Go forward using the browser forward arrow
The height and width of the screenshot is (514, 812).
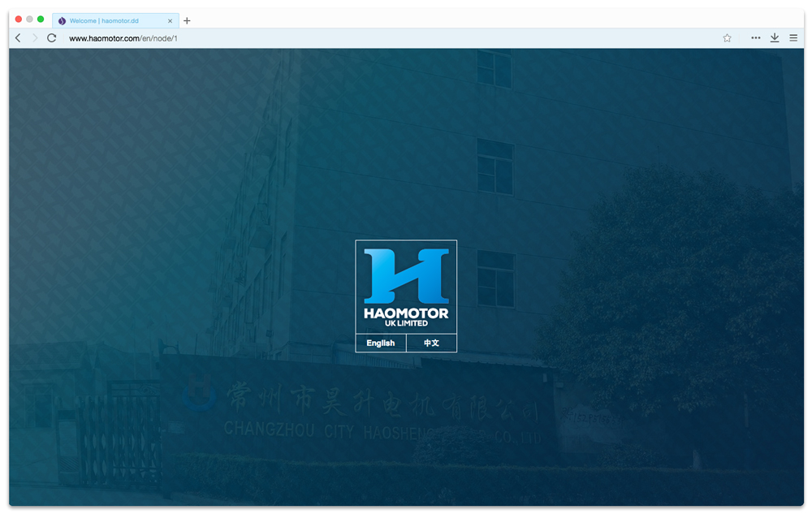tap(35, 38)
